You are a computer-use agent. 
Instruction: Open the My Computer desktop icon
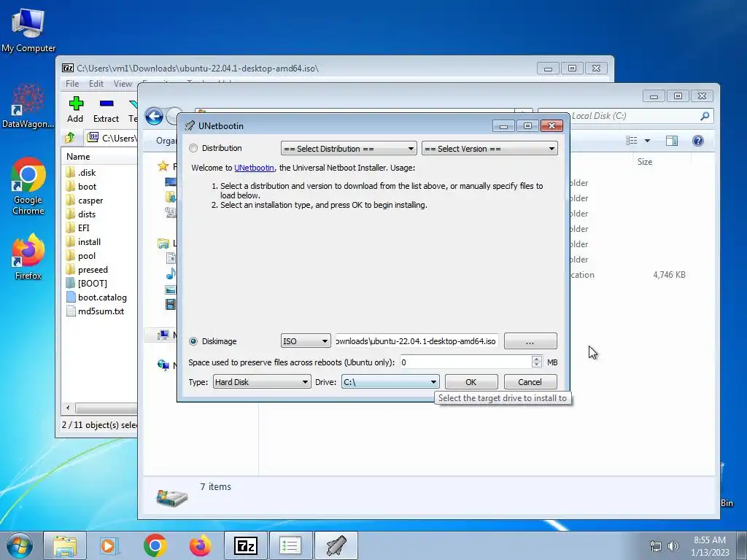pos(28,30)
